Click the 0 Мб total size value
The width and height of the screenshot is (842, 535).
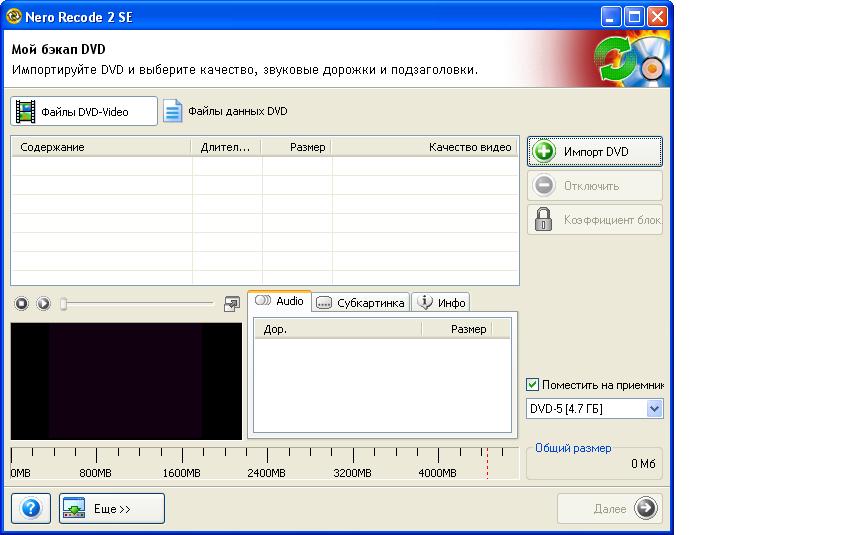(643, 464)
